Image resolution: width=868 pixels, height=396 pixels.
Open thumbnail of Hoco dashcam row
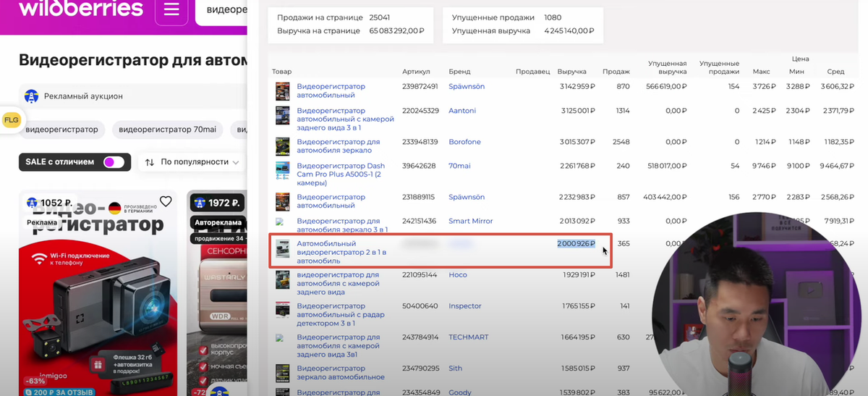point(282,279)
